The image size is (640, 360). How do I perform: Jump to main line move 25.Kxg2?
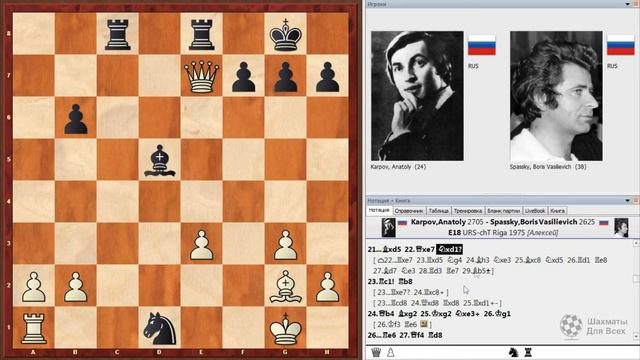435,314
